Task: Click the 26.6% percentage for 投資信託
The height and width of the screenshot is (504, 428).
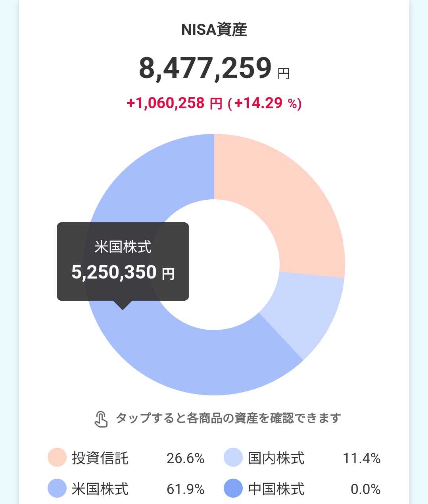Action: [x=185, y=458]
